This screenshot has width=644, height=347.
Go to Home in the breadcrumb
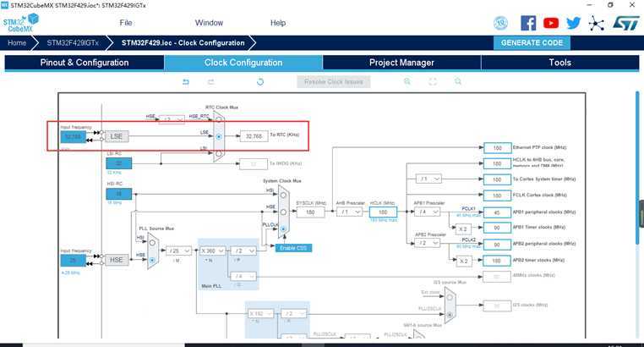tap(17, 43)
